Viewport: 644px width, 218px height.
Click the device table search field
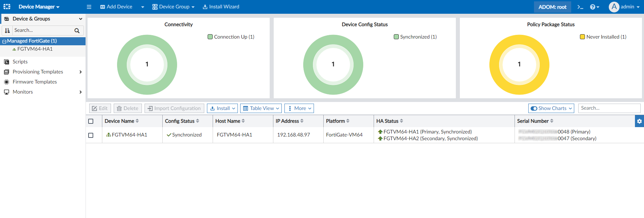coord(609,108)
